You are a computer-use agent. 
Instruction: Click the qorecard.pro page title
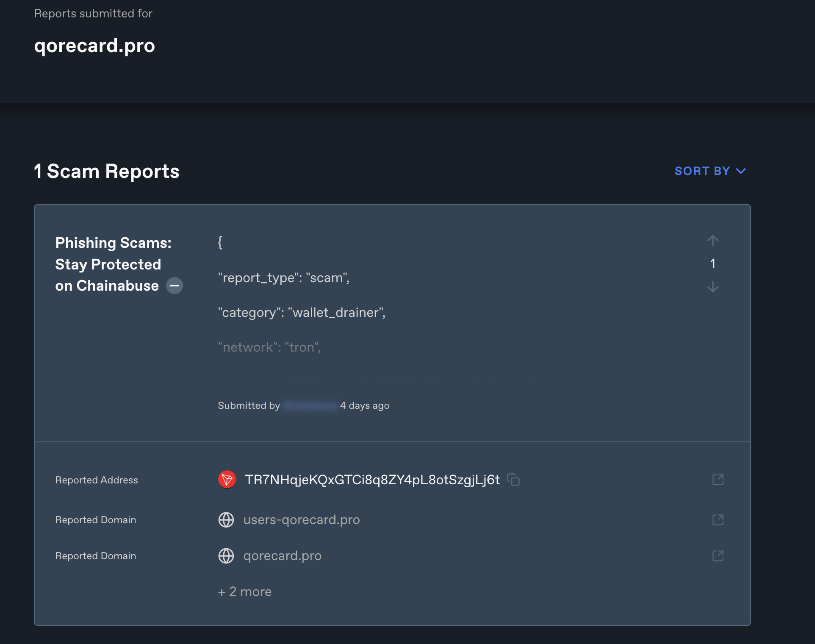click(94, 46)
